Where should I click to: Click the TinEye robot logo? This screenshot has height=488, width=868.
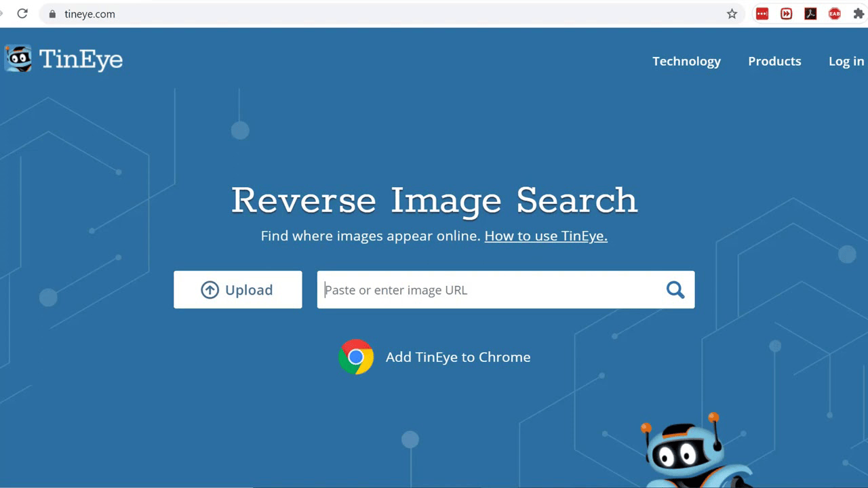18,59
